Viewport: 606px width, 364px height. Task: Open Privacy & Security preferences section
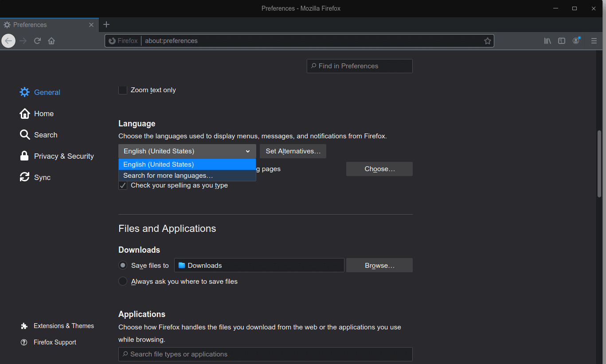tap(63, 156)
